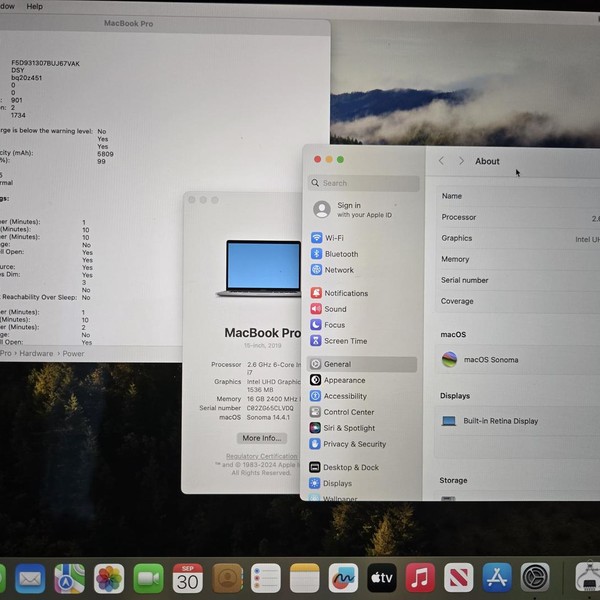The height and width of the screenshot is (600, 600).
Task: Open Maps from the Dock
Action: (69, 578)
